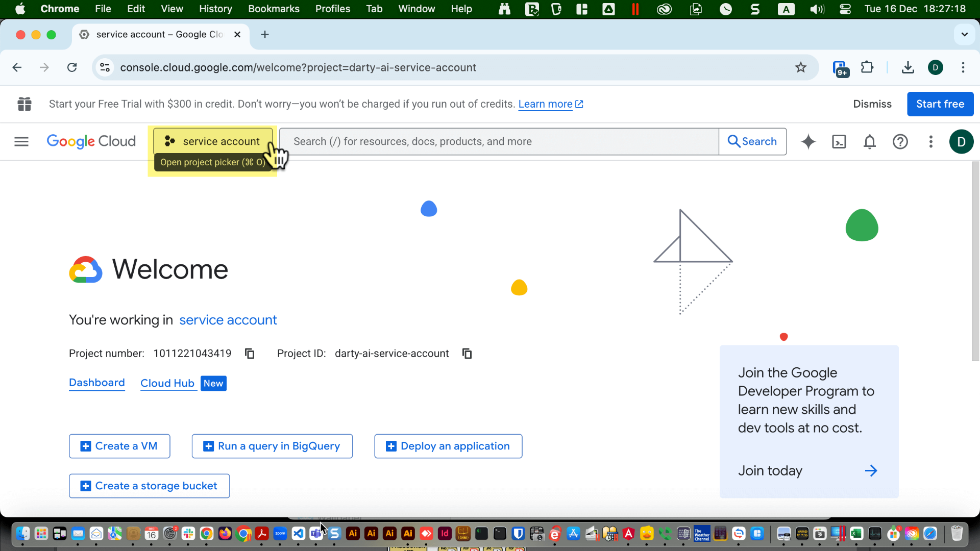Open Chrome's tab search chevron

pos(964,34)
